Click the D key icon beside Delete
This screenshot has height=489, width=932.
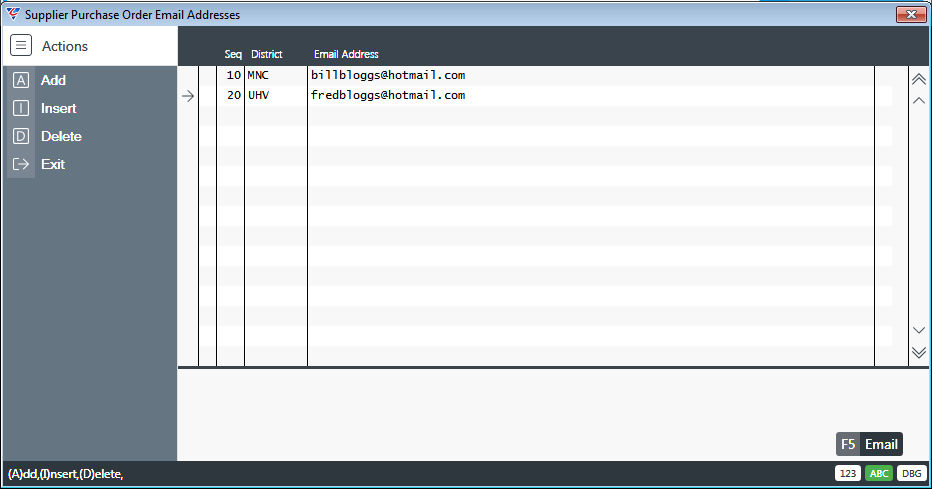coord(21,136)
